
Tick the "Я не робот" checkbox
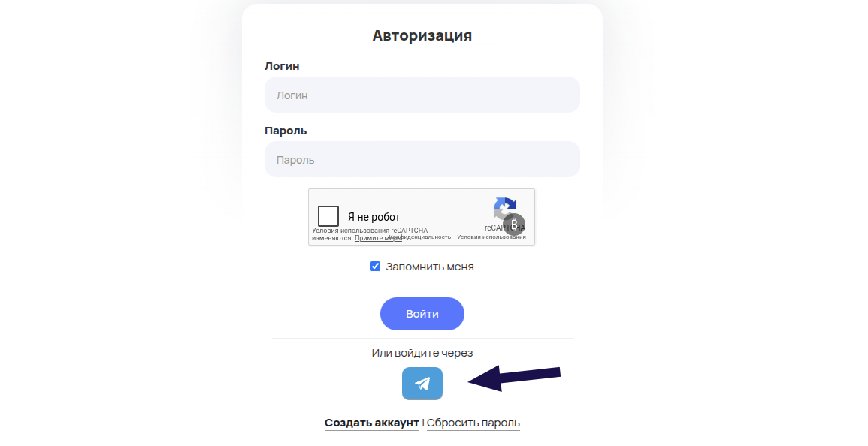pos(328,216)
